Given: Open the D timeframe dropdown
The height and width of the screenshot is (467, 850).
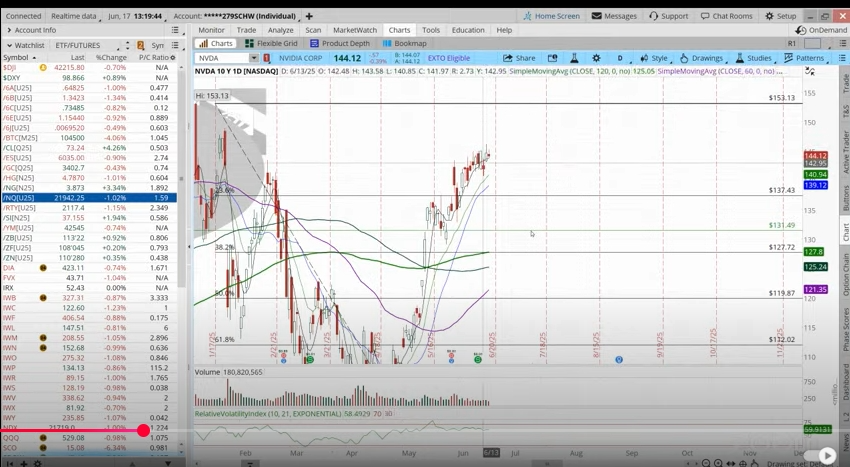Looking at the screenshot, I should [620, 58].
